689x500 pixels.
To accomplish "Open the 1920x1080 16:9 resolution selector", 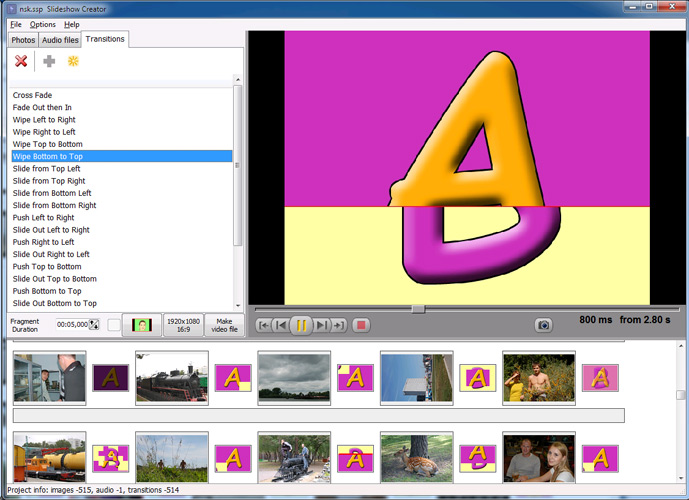I will pyautogui.click(x=182, y=325).
